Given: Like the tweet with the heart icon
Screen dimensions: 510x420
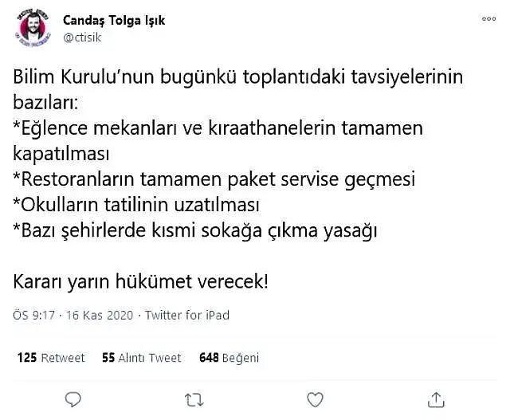Looking at the screenshot, I should [316, 400].
